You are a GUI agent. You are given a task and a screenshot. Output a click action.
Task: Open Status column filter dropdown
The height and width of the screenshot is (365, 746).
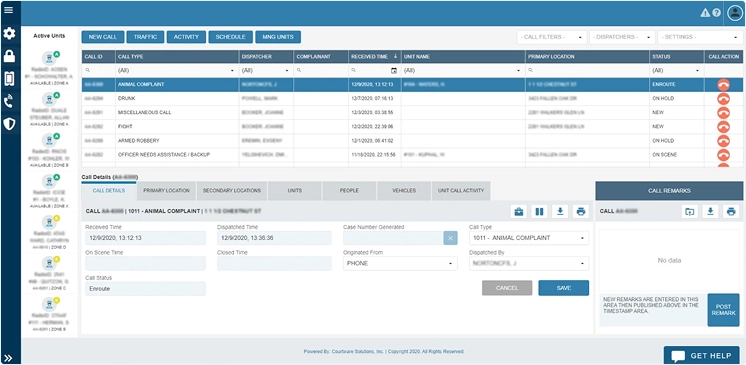click(x=677, y=70)
